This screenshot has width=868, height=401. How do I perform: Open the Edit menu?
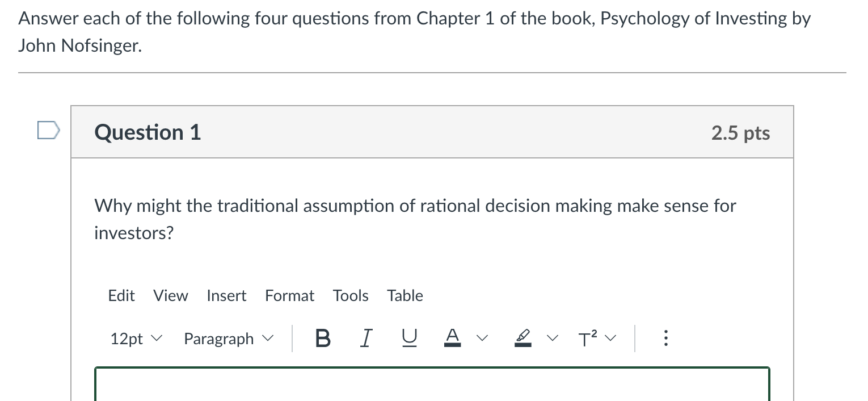click(121, 295)
